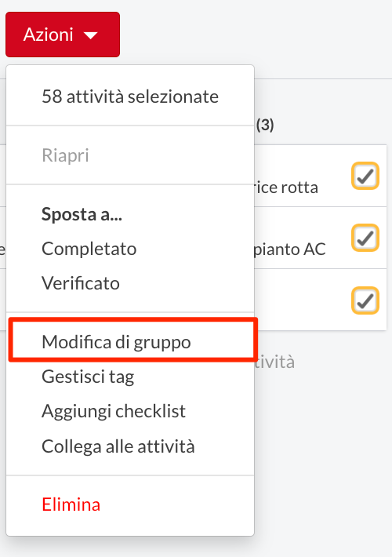Screen dimensions: 392x557
Task: Open Aggiungi checklist option
Action: pos(114,411)
